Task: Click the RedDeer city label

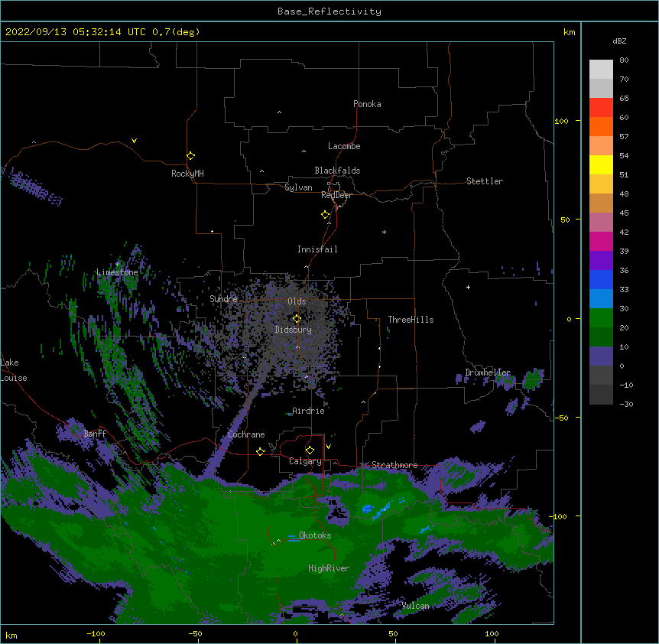Action: 336,195
